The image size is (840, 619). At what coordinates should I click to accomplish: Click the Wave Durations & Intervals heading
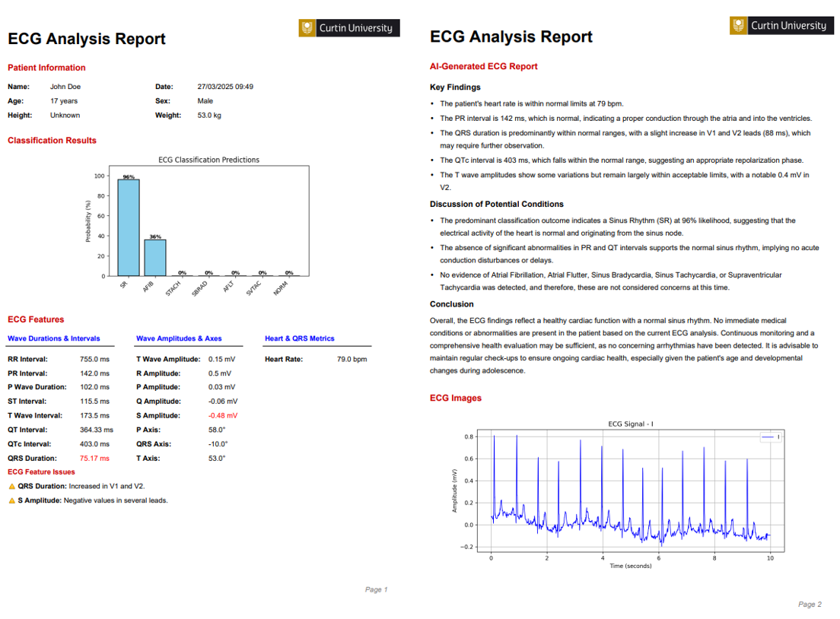click(x=53, y=338)
